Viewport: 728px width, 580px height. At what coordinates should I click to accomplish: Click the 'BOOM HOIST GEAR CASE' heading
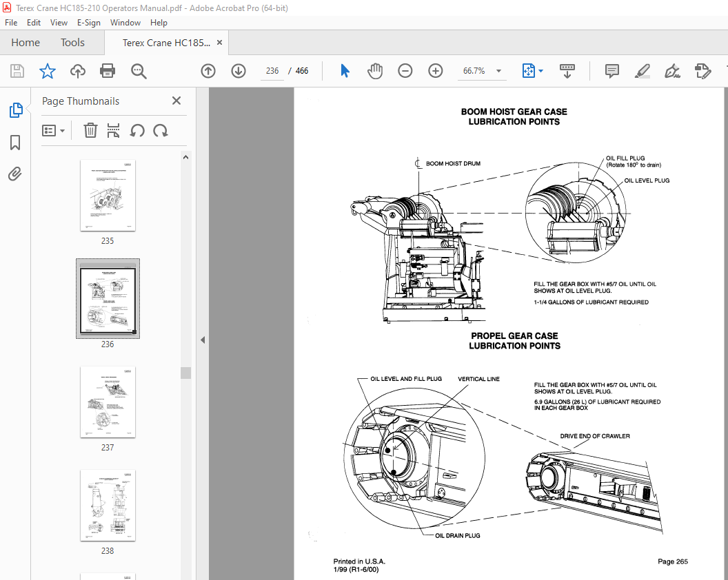tap(514, 112)
